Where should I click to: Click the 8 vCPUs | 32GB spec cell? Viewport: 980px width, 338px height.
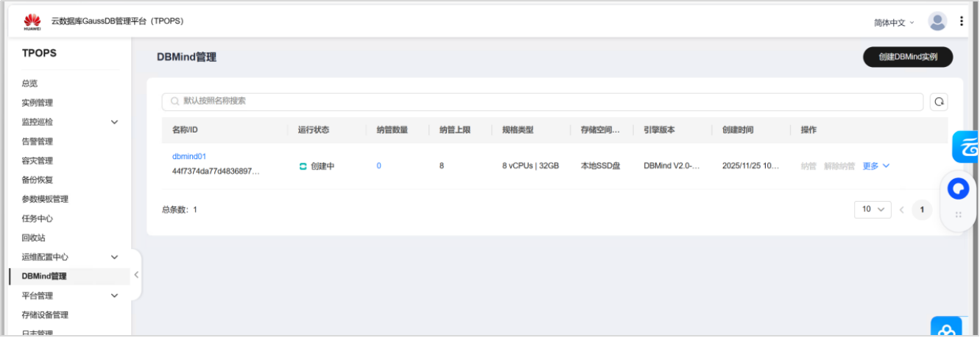point(531,166)
